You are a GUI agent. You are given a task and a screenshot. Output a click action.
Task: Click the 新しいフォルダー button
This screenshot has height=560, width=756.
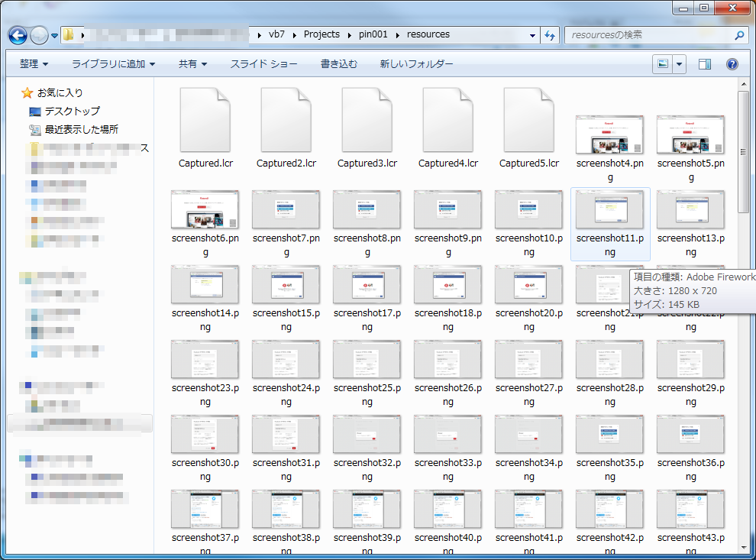[x=416, y=64]
